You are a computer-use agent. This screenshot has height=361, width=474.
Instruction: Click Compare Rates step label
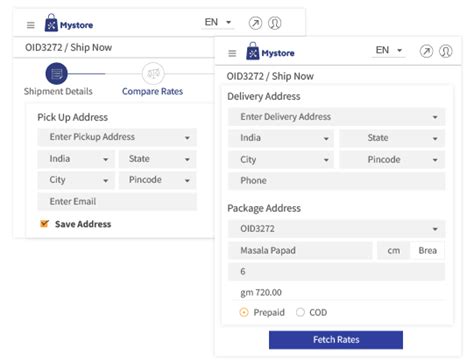[152, 91]
